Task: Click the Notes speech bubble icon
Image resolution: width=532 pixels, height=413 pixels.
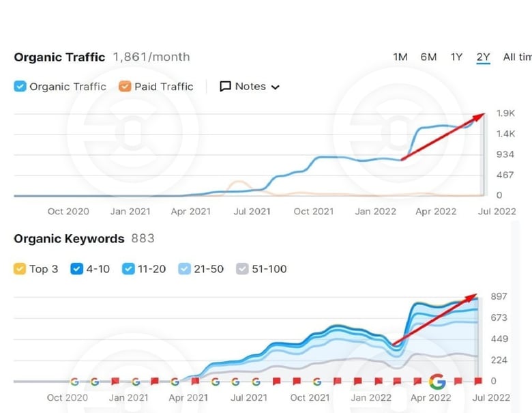Action: [225, 86]
